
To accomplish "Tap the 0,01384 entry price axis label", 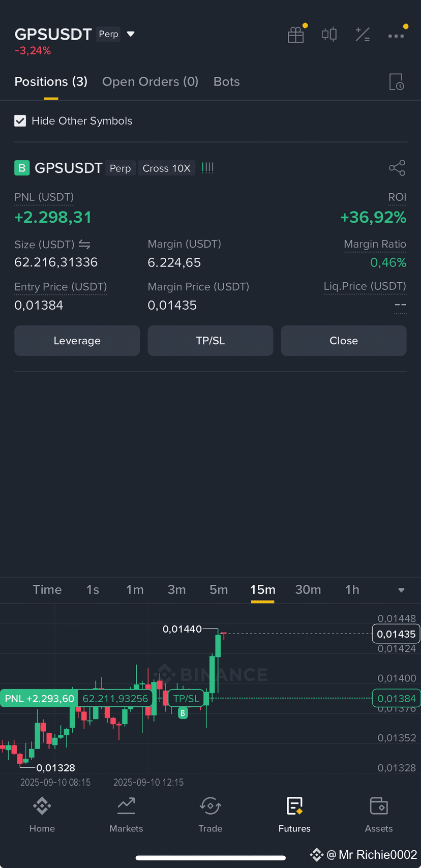I will pos(396,699).
